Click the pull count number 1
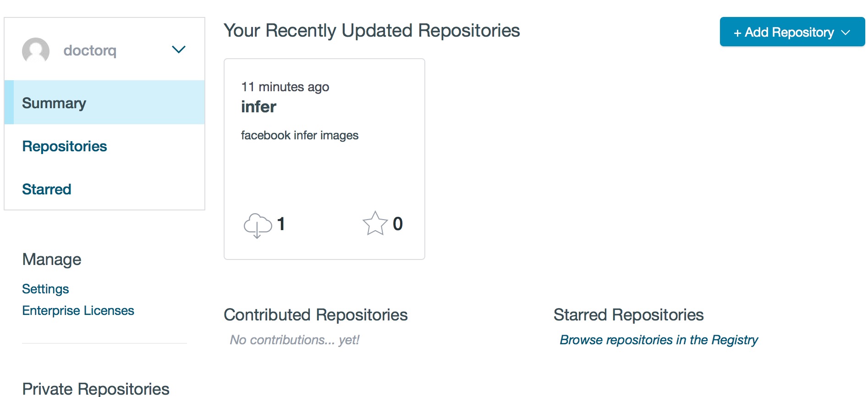 pos(281,224)
